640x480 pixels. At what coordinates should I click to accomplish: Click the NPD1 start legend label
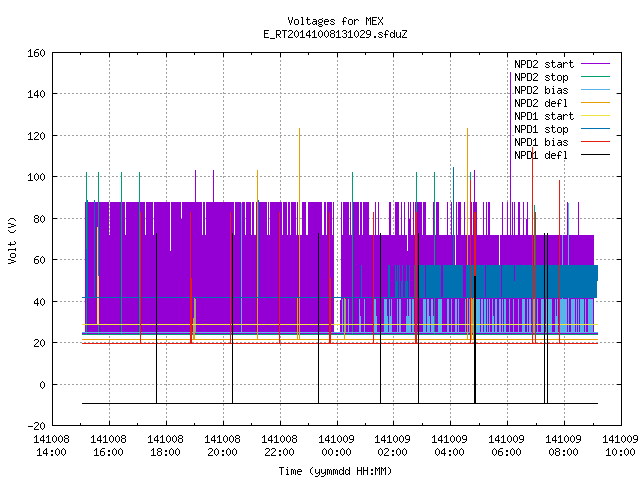pos(544,116)
